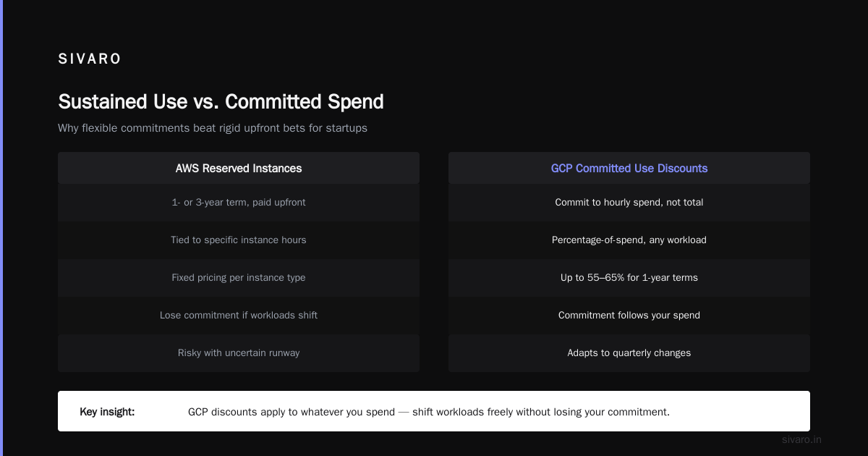Image resolution: width=868 pixels, height=456 pixels.
Task: Click the 'Key insight:' label
Action: [x=107, y=412]
